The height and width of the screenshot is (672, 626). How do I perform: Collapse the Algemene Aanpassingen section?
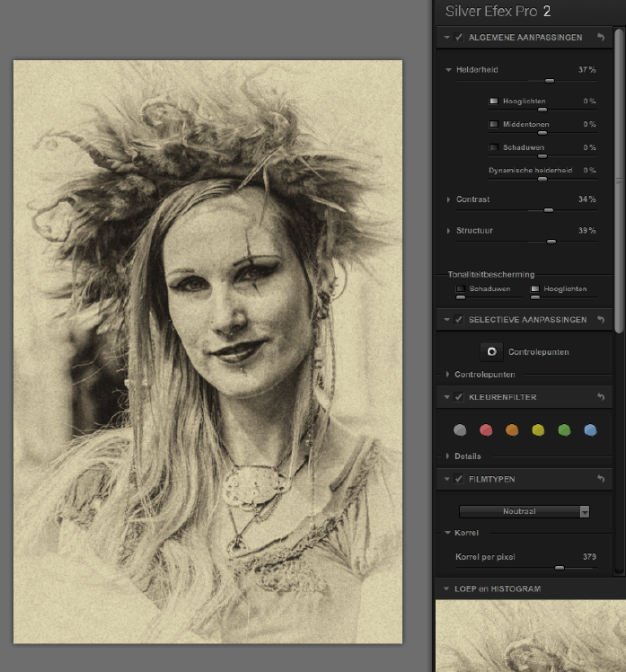[x=447, y=38]
